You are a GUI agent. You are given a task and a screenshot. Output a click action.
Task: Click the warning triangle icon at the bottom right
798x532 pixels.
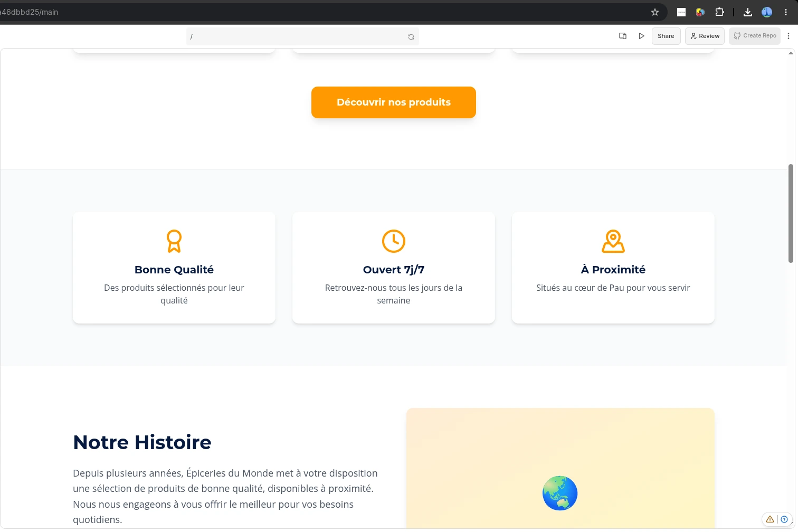pos(770,519)
